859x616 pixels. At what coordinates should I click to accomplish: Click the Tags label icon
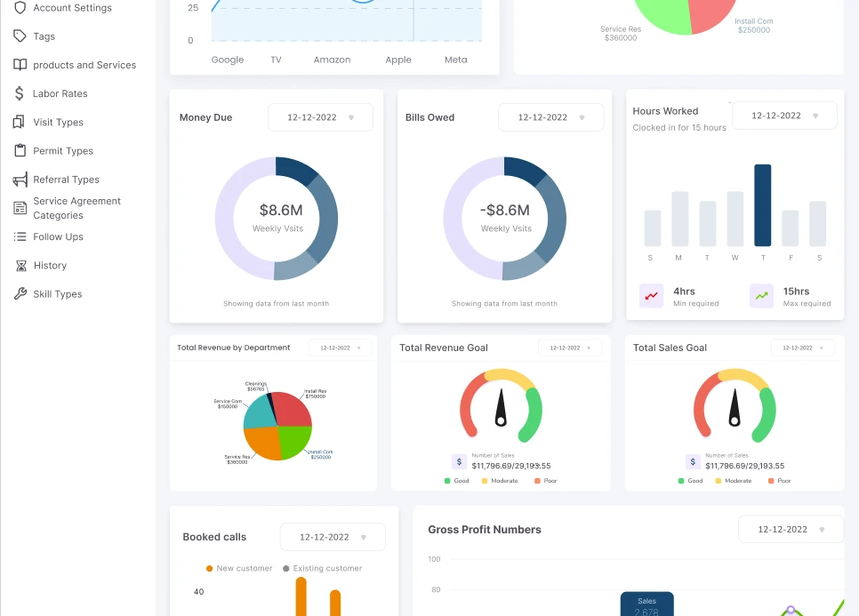point(20,36)
